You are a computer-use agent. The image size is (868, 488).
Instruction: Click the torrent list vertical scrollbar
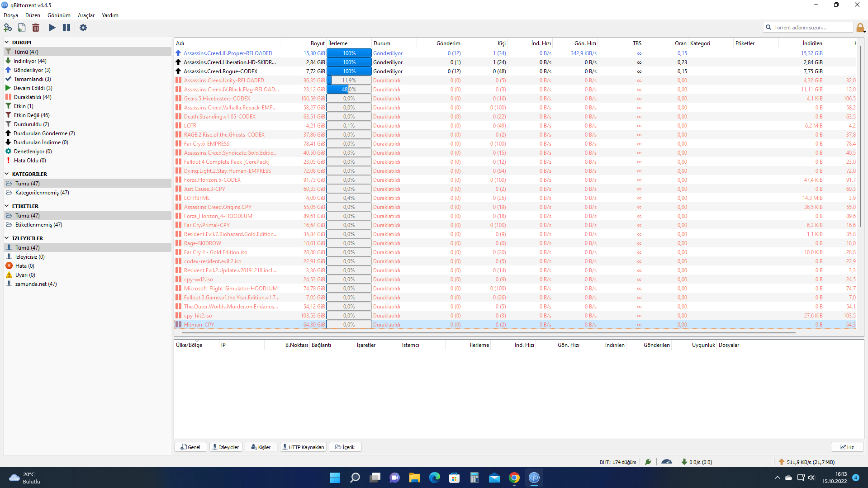click(x=861, y=136)
